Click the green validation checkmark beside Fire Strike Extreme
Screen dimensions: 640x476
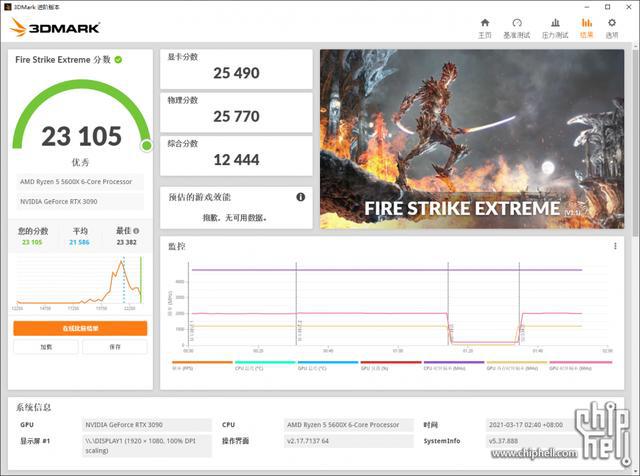[x=118, y=60]
